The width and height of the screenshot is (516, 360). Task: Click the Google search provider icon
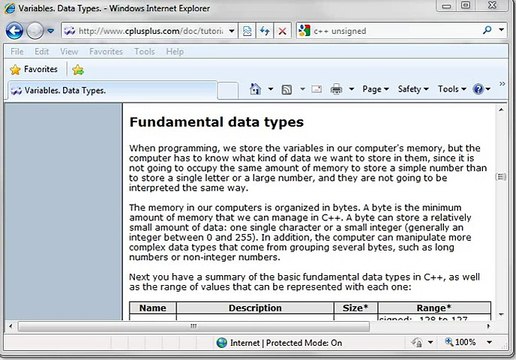tap(304, 31)
